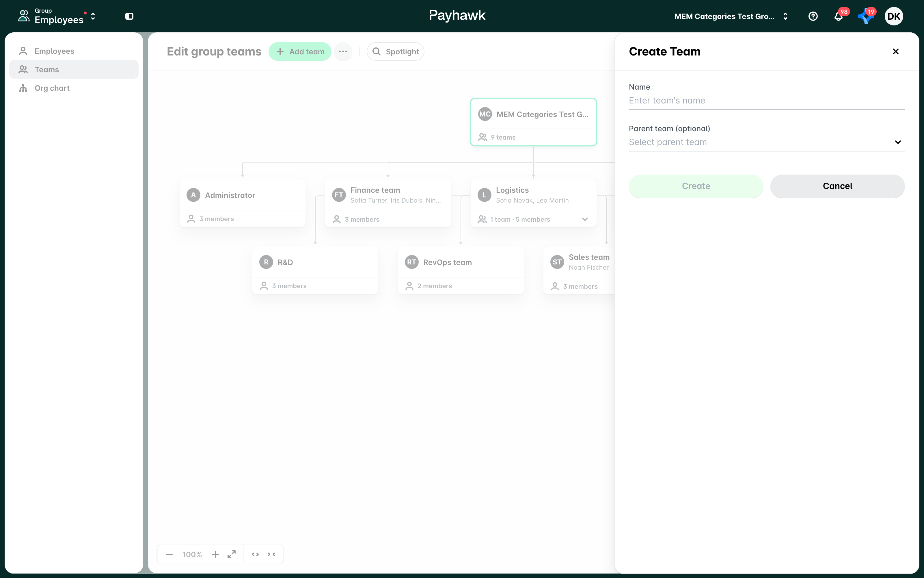The height and width of the screenshot is (578, 924).
Task: Open the blue sparkle assistant icon
Action: 866,16
